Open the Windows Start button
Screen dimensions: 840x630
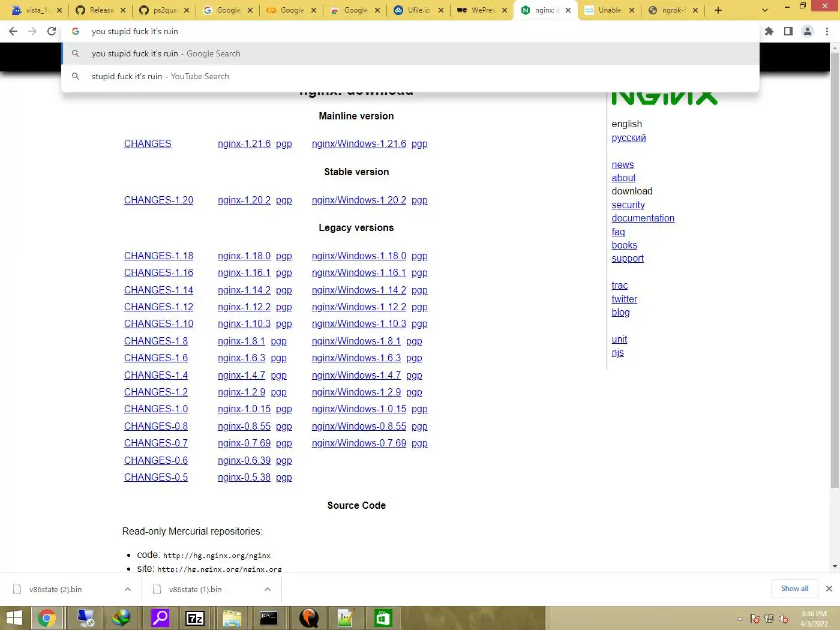point(14,618)
